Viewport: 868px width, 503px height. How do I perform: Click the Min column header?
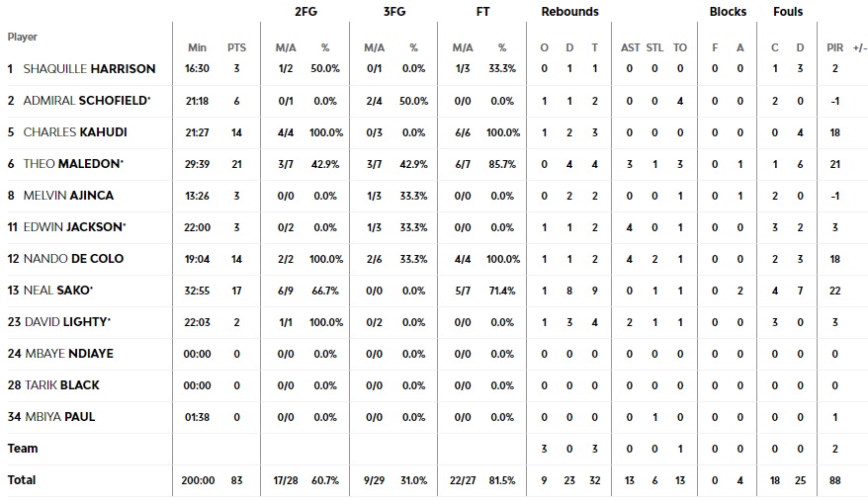[x=197, y=47]
